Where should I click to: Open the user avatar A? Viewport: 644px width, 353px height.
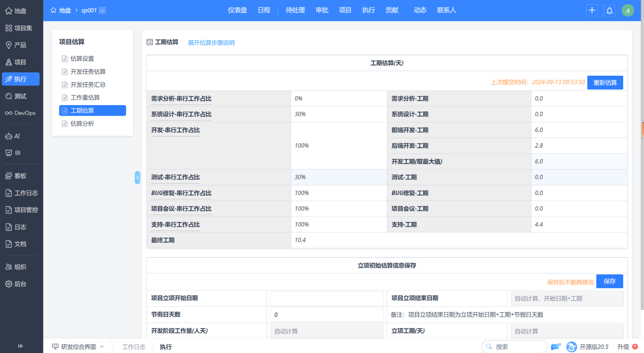[628, 11]
